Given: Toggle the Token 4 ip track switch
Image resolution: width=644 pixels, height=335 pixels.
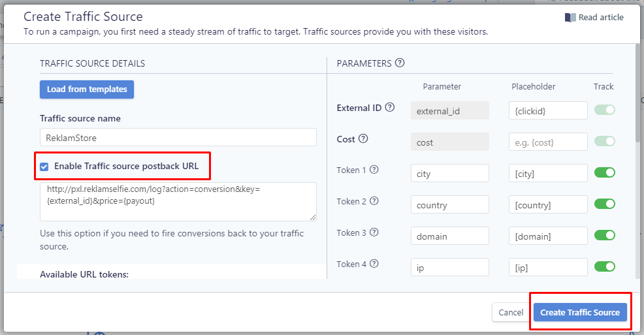Looking at the screenshot, I should (x=605, y=266).
